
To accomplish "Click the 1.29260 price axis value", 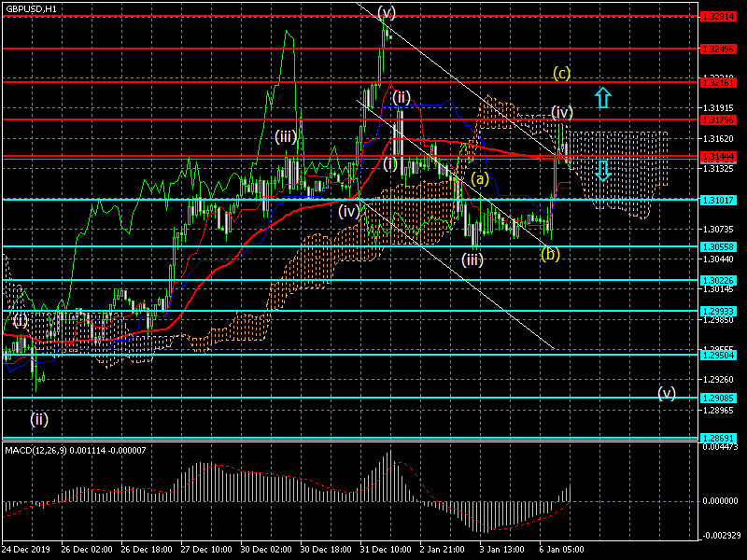I will [x=718, y=380].
